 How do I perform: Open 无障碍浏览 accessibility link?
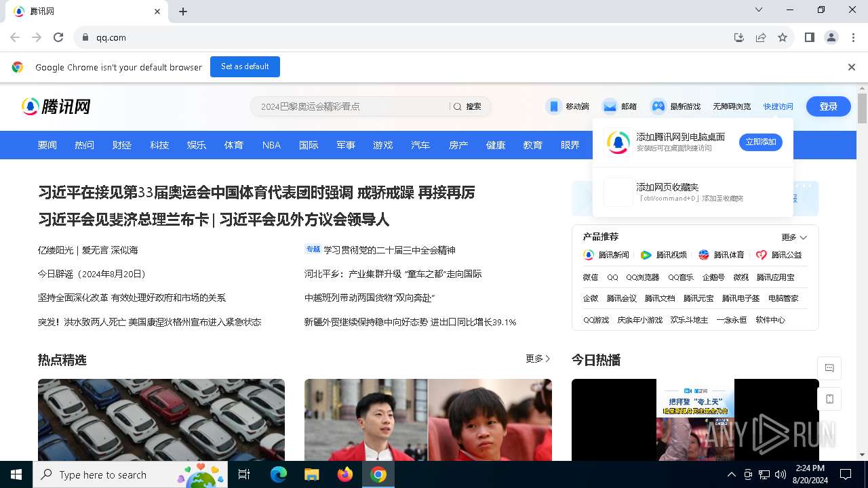coord(732,106)
